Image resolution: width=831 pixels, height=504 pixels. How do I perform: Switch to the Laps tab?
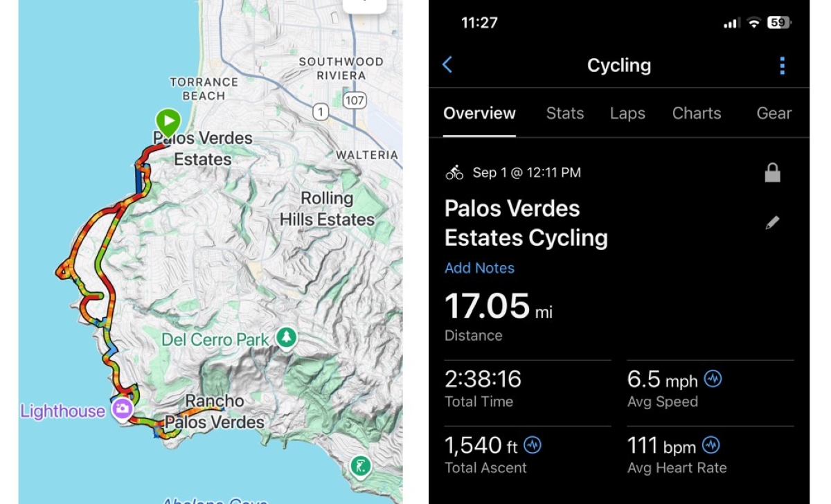pos(627,114)
